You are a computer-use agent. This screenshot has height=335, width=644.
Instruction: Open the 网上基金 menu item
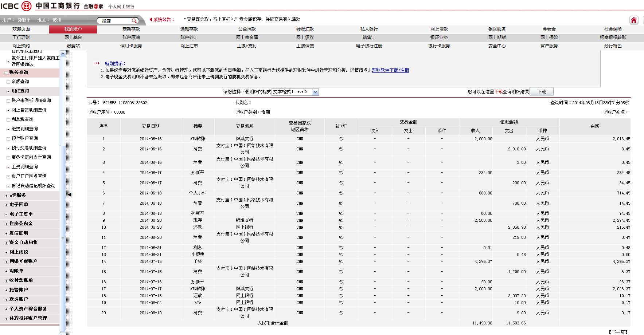(73, 38)
